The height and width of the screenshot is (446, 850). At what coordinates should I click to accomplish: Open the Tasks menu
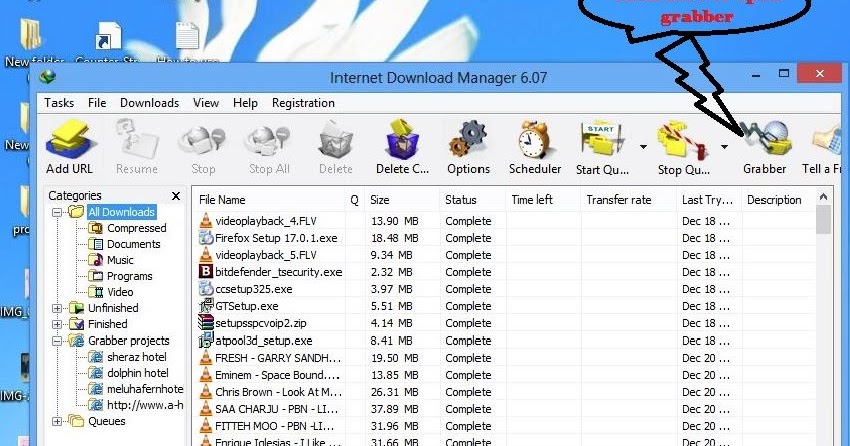click(x=59, y=103)
